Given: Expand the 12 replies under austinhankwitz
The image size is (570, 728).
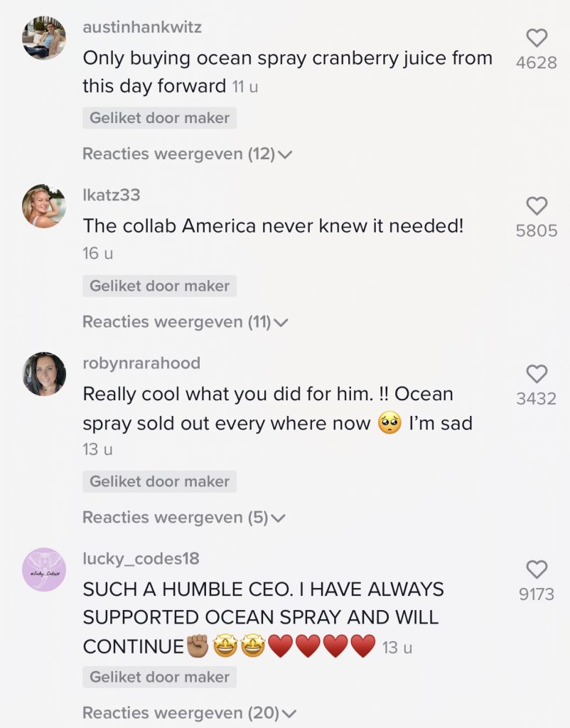Looking at the screenshot, I should (188, 154).
